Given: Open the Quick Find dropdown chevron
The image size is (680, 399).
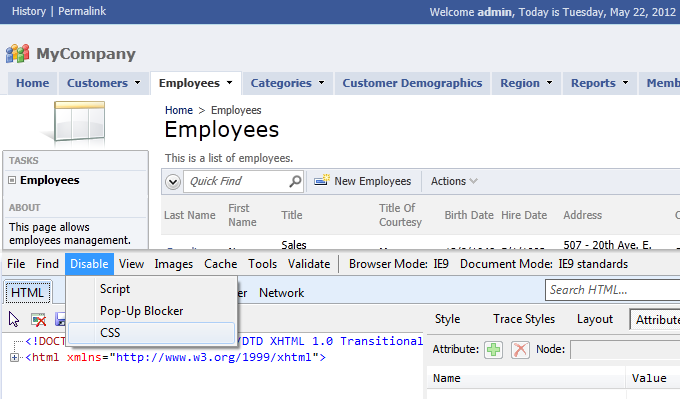Looking at the screenshot, I should (173, 181).
